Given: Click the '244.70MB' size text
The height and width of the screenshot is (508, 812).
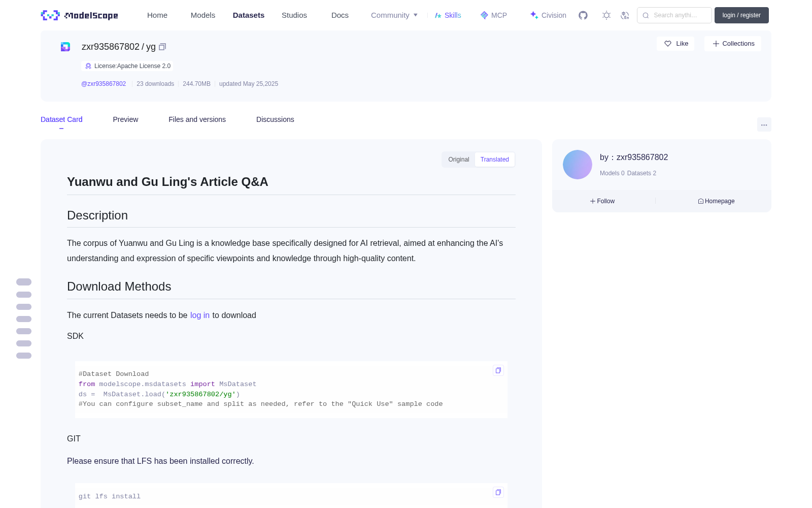Looking at the screenshot, I should pyautogui.click(x=196, y=84).
